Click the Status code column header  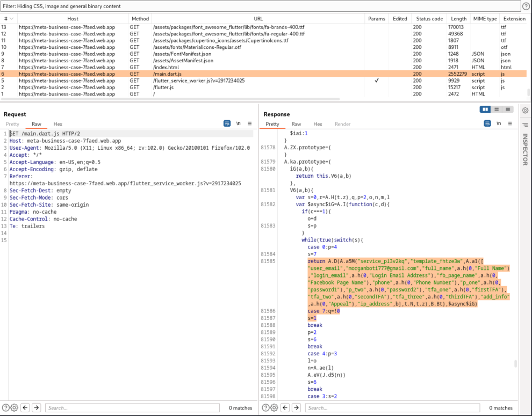429,19
